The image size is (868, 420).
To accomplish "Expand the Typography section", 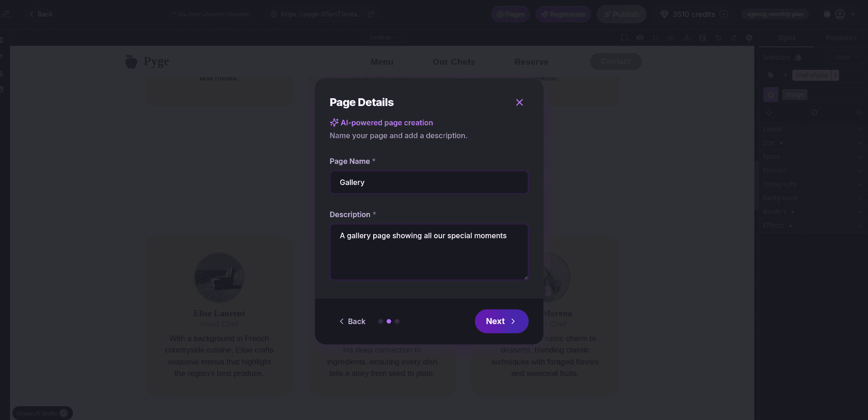I will pos(812,184).
